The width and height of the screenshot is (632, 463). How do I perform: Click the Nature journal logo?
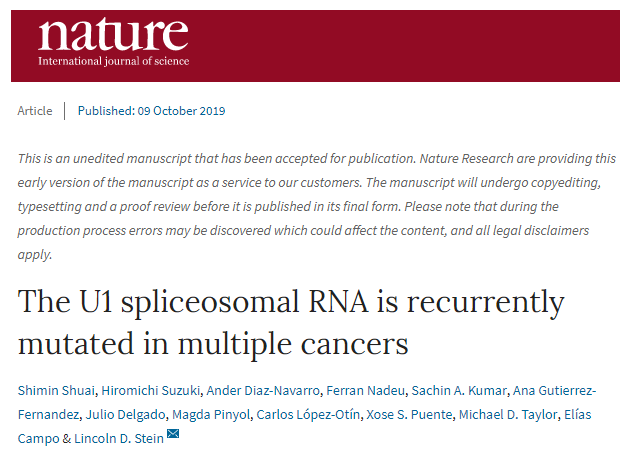(x=113, y=37)
